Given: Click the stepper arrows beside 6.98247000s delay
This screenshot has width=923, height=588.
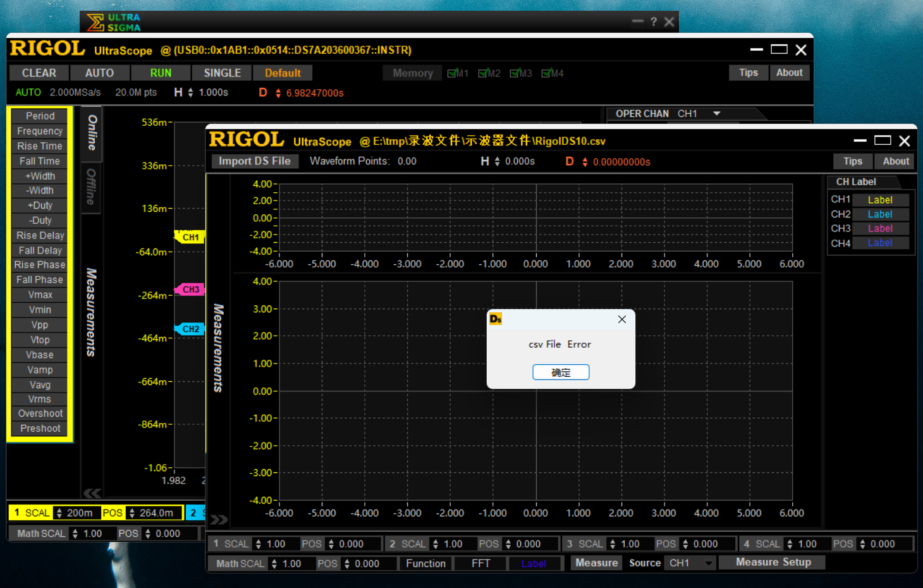Looking at the screenshot, I should 278,93.
